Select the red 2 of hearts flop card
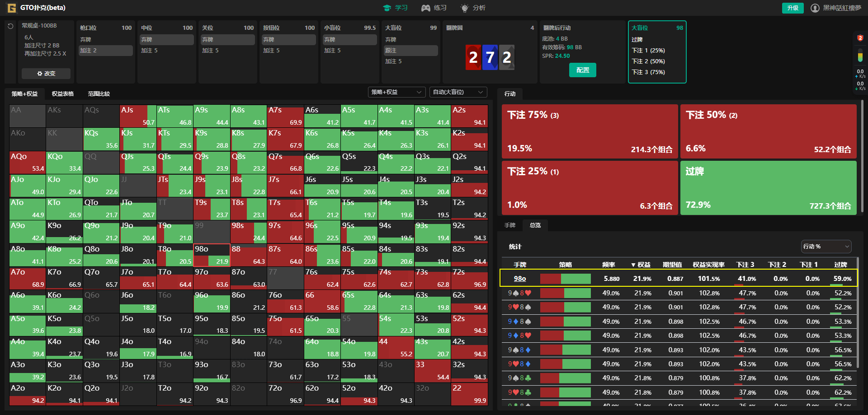Image resolution: width=868 pixels, height=415 pixels. (473, 57)
